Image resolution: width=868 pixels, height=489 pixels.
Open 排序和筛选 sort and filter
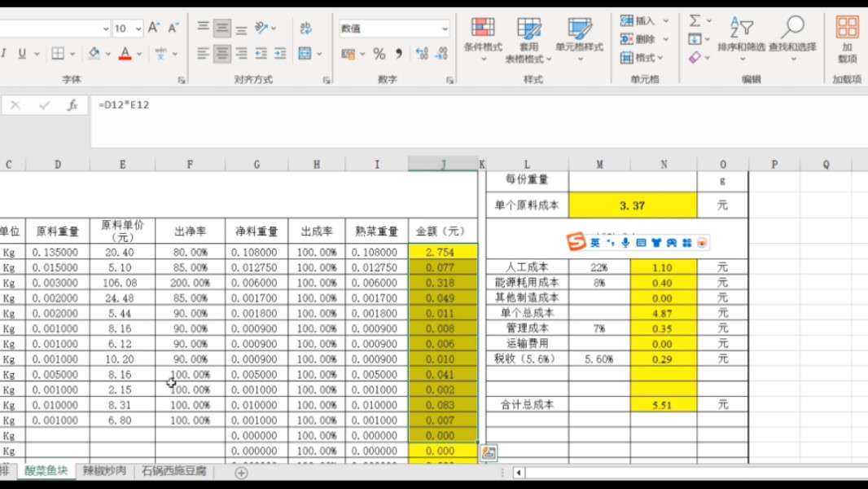(x=741, y=39)
